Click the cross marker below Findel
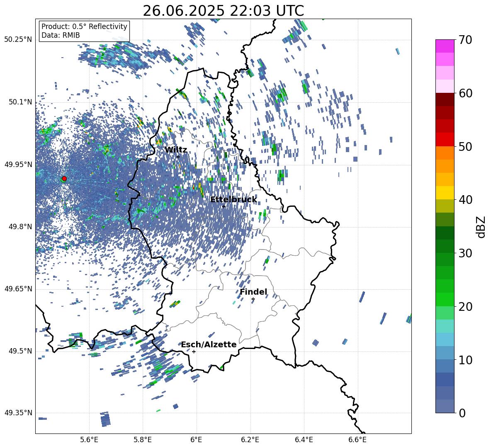 (253, 299)
